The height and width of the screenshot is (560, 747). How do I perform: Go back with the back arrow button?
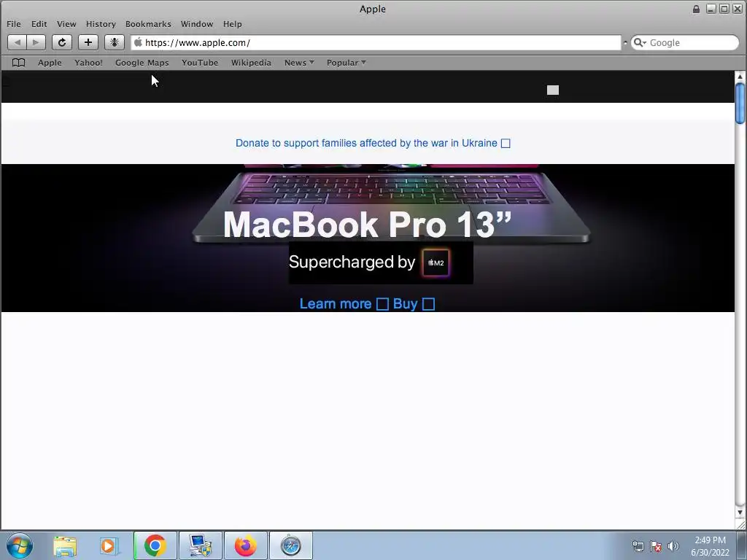18,42
